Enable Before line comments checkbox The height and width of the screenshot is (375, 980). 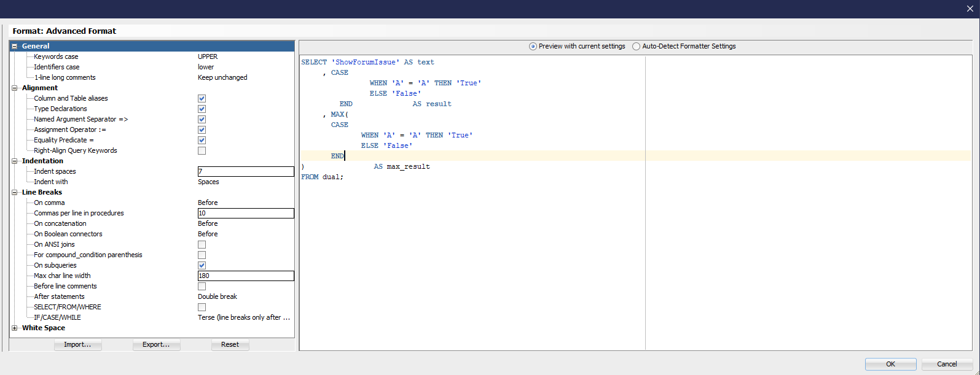tap(202, 286)
